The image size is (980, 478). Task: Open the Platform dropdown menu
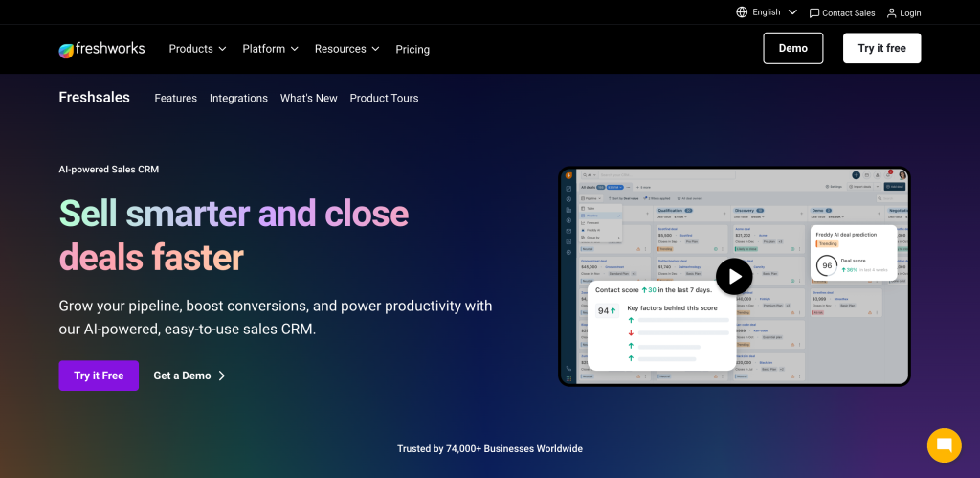(x=270, y=49)
